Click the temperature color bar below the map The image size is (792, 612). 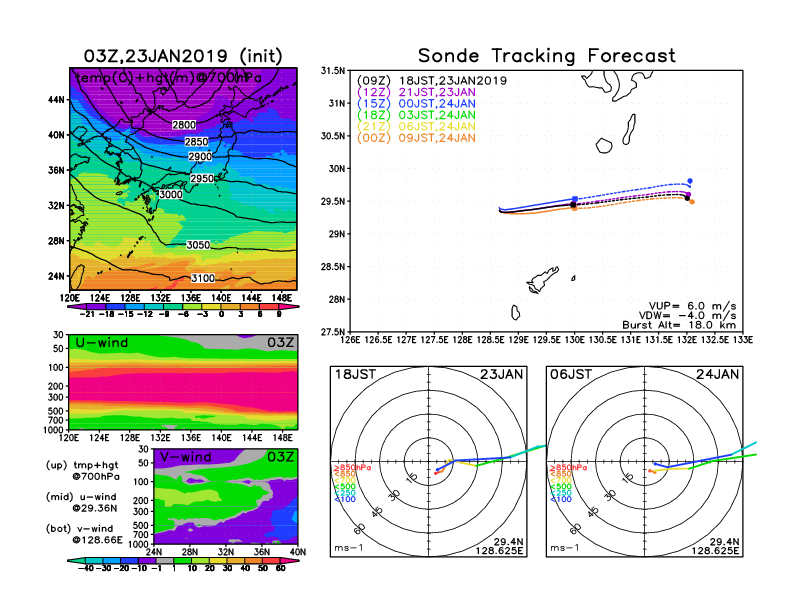coord(182,308)
